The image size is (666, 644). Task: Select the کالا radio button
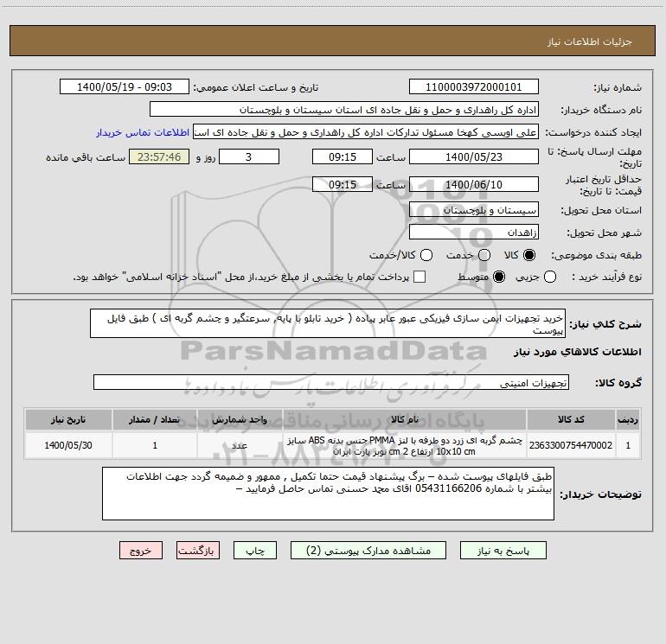pos(529,255)
